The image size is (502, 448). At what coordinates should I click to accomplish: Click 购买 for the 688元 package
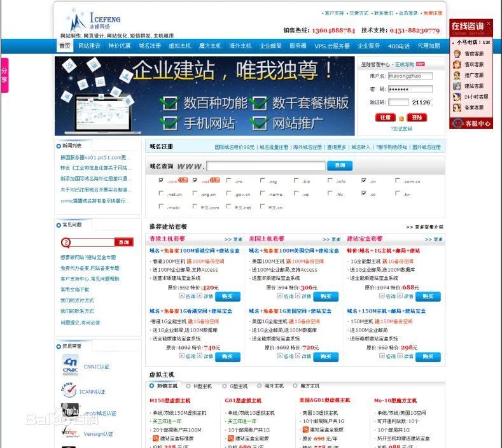[x=428, y=297]
